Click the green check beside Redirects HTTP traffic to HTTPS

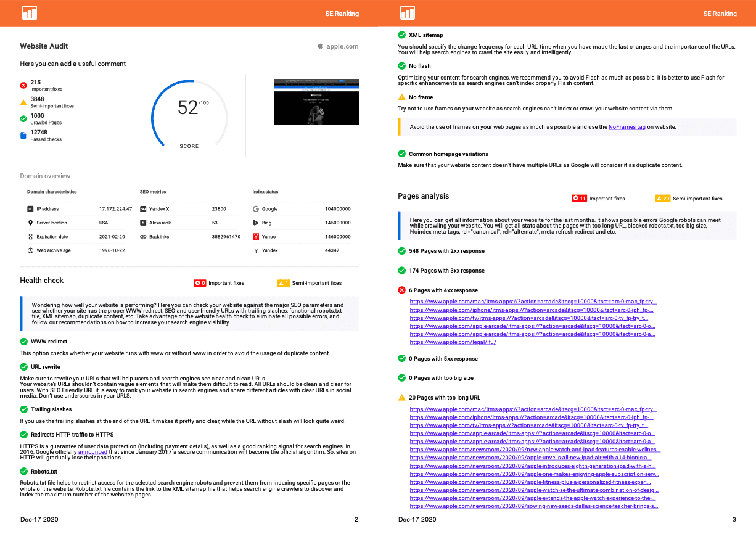click(24, 435)
